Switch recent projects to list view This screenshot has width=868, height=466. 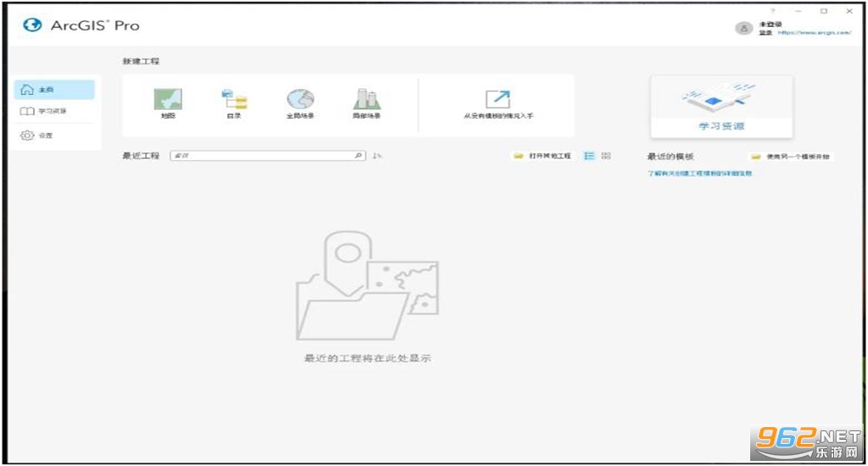(589, 156)
